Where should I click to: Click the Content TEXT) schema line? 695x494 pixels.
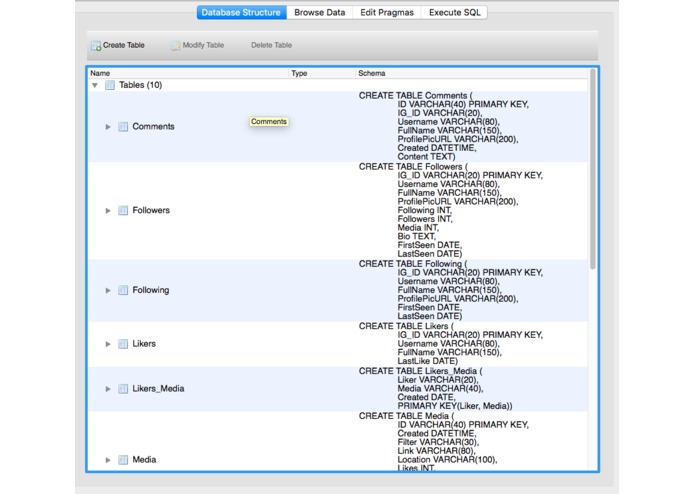coord(426,157)
